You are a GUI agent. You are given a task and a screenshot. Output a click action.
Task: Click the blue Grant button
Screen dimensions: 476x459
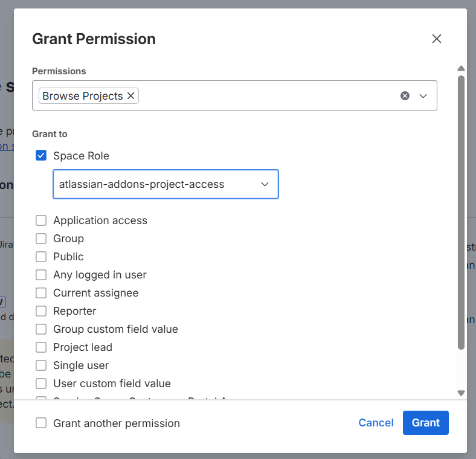(x=425, y=423)
